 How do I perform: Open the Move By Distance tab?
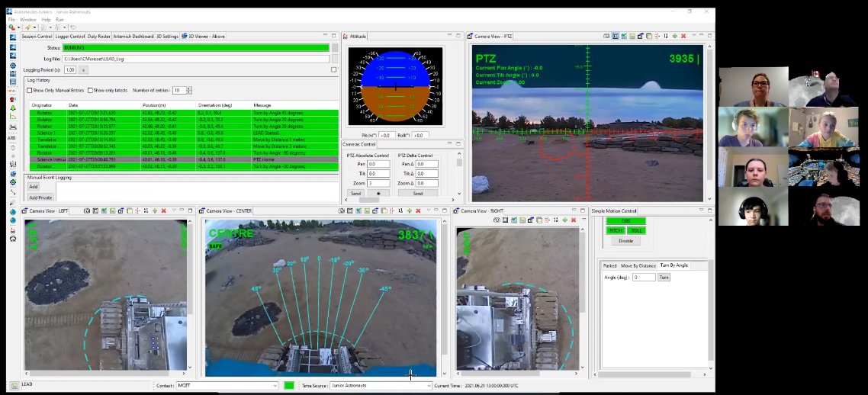coord(638,265)
